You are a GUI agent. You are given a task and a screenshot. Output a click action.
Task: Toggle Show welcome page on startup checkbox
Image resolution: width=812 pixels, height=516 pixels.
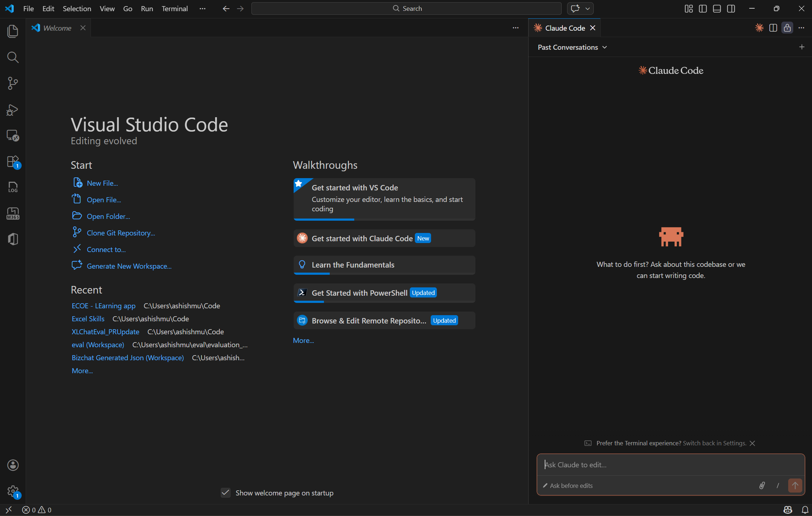(x=225, y=493)
